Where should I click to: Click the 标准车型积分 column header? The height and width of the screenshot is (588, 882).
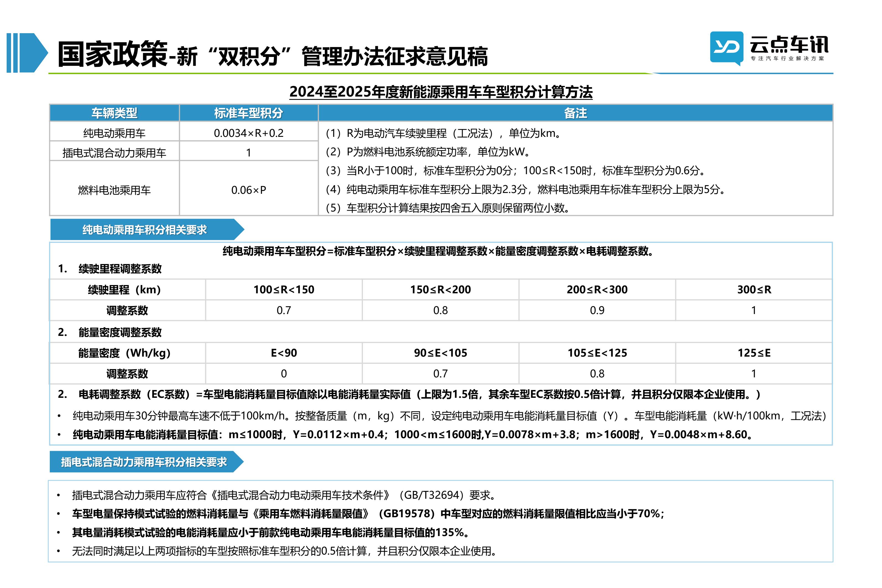click(248, 113)
